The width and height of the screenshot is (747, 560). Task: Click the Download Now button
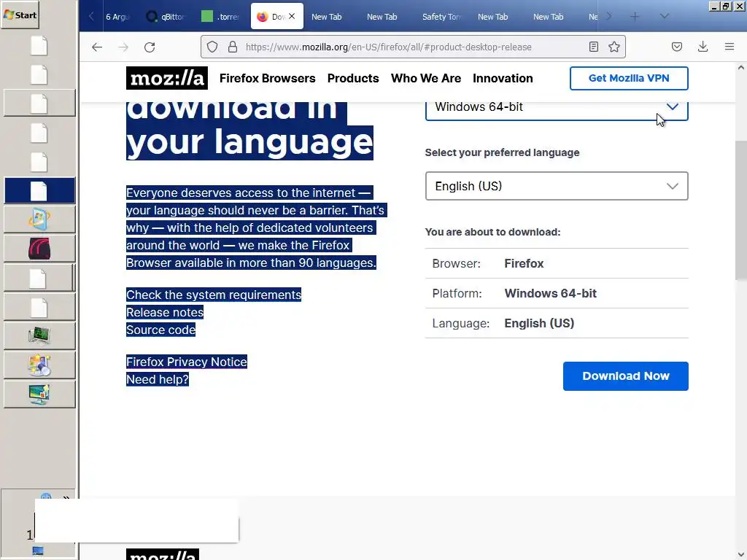pyautogui.click(x=625, y=376)
